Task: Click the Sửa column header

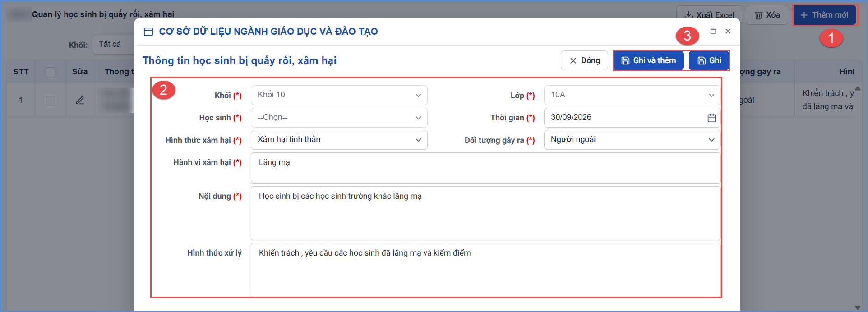Action: pos(80,72)
